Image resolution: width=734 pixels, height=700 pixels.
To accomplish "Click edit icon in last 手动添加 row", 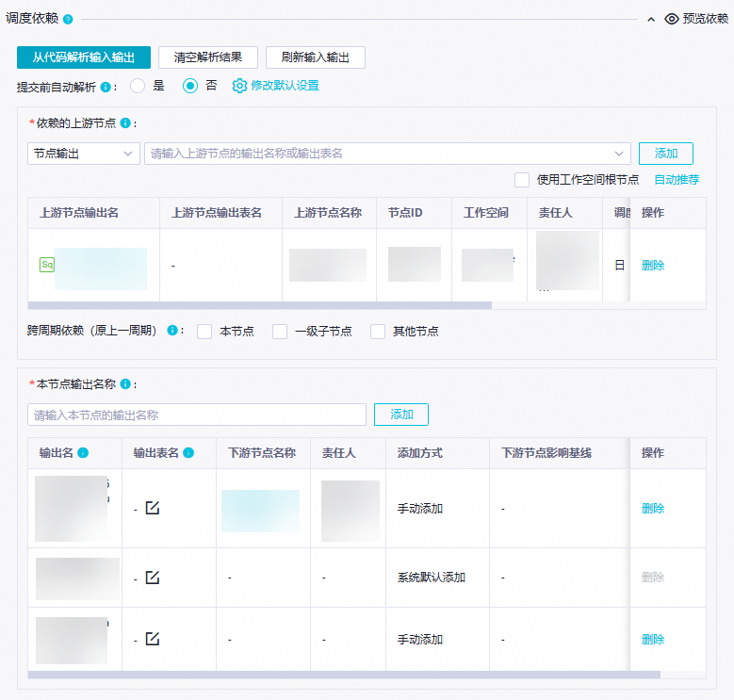I will point(153,639).
